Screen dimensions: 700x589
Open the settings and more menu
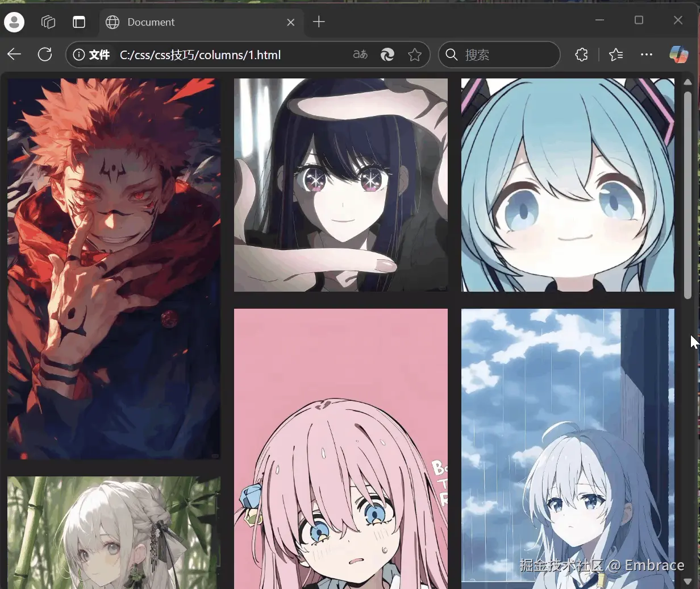(647, 55)
